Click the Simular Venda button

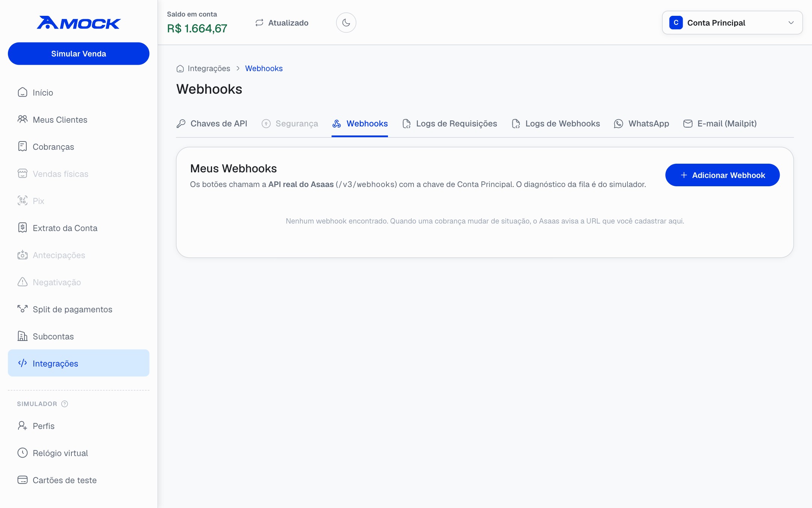[79, 53]
